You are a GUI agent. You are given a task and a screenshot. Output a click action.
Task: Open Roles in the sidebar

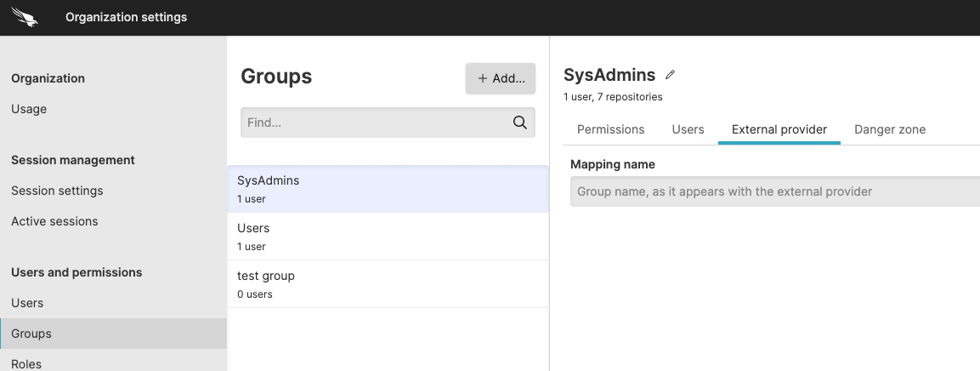pyautogui.click(x=26, y=363)
